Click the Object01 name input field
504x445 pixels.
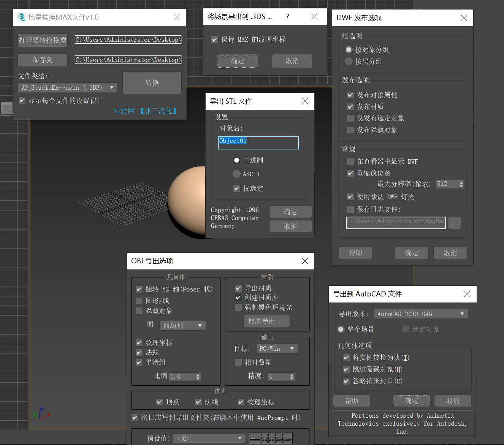pos(258,143)
